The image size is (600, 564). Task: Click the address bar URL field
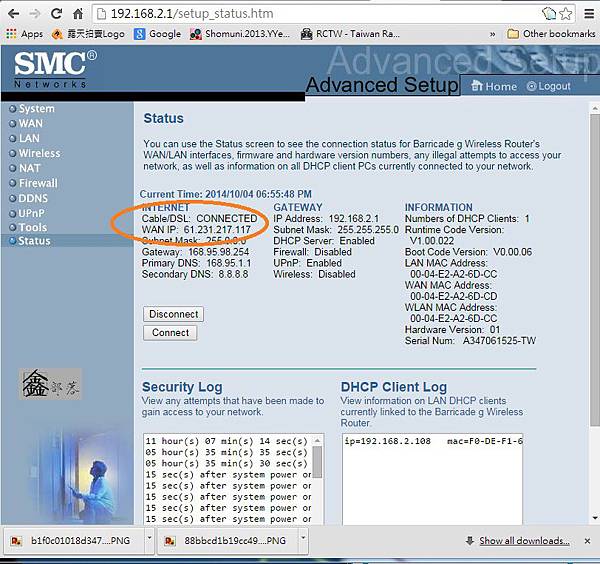click(x=318, y=14)
